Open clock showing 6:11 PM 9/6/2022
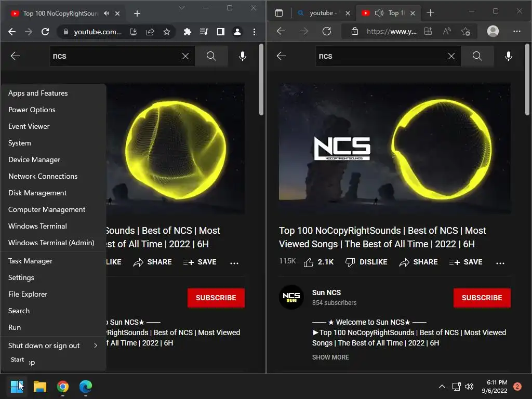Image resolution: width=532 pixels, height=399 pixels. pos(495,387)
